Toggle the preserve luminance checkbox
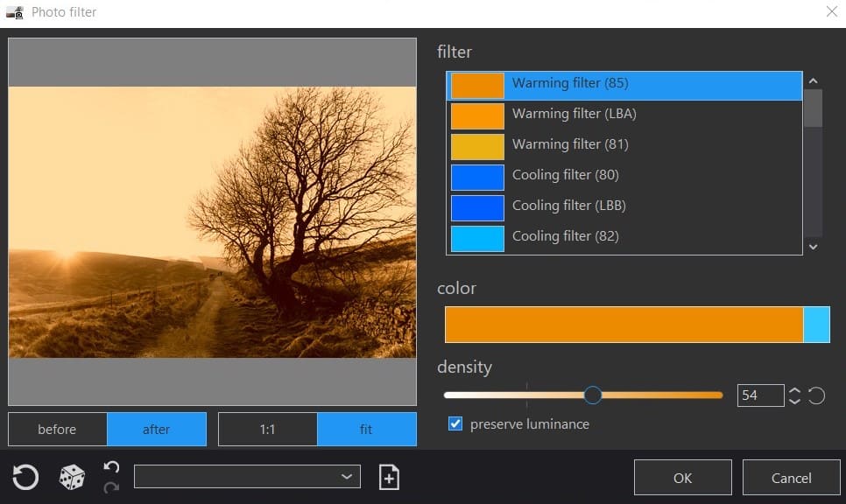The height and width of the screenshot is (504, 846). (455, 423)
